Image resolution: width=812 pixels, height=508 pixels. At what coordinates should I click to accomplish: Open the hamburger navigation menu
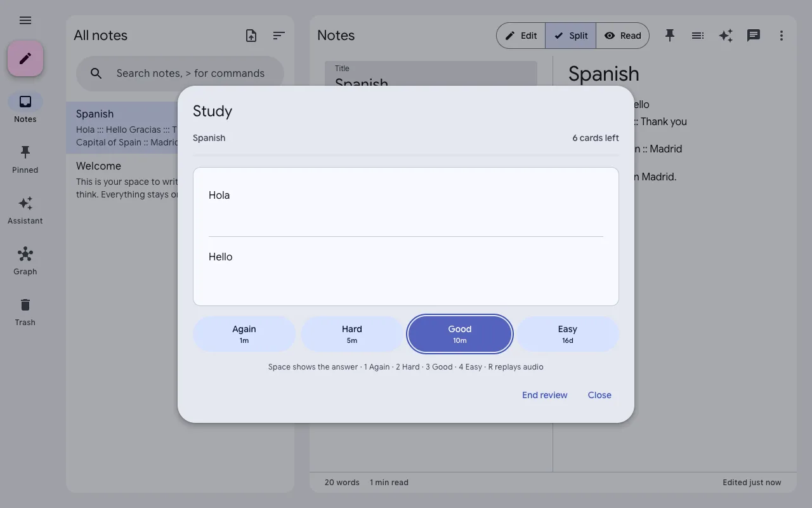pos(25,20)
